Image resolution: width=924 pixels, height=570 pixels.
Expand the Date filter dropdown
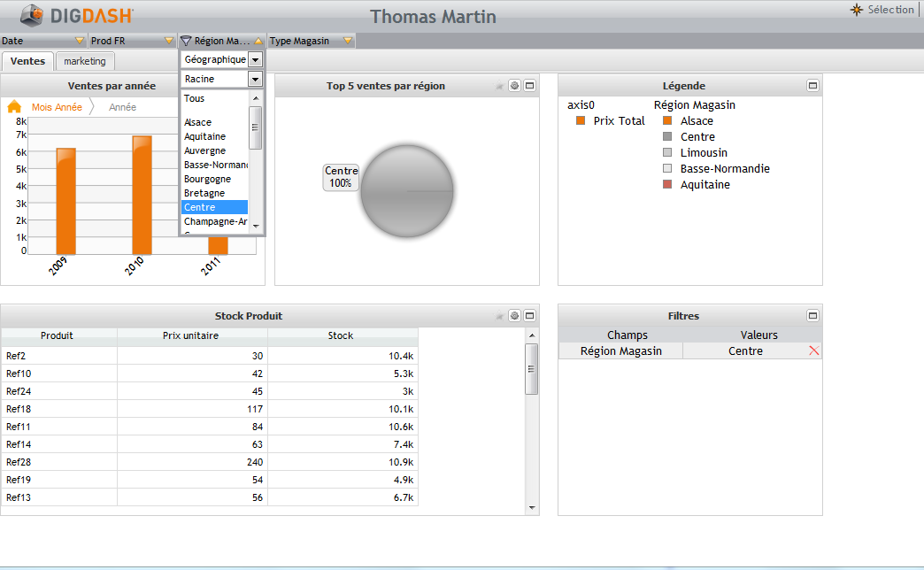pos(80,41)
